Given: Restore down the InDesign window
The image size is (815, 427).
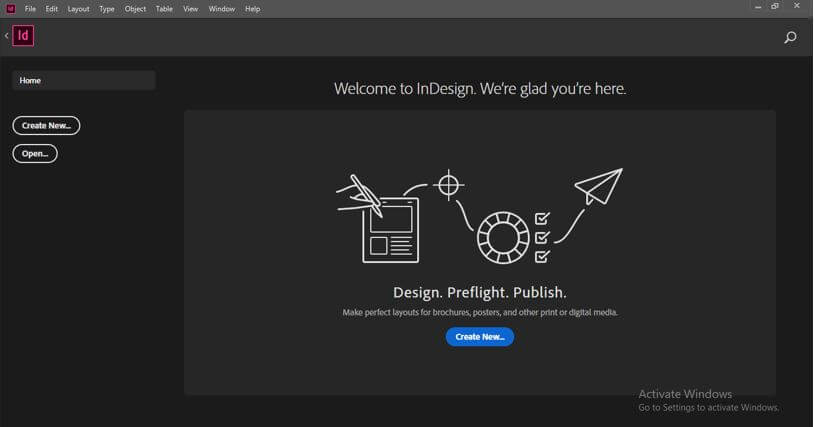Looking at the screenshot, I should (x=775, y=6).
